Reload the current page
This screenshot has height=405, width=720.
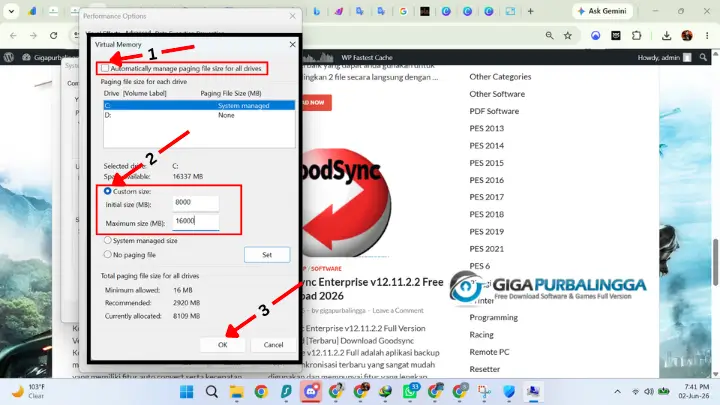(54, 35)
